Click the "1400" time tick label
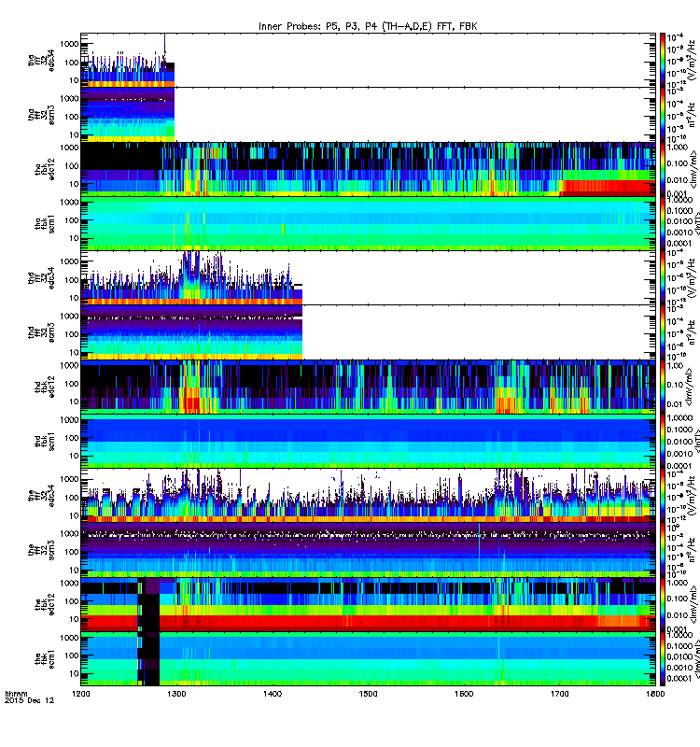The image size is (700, 747). (272, 694)
